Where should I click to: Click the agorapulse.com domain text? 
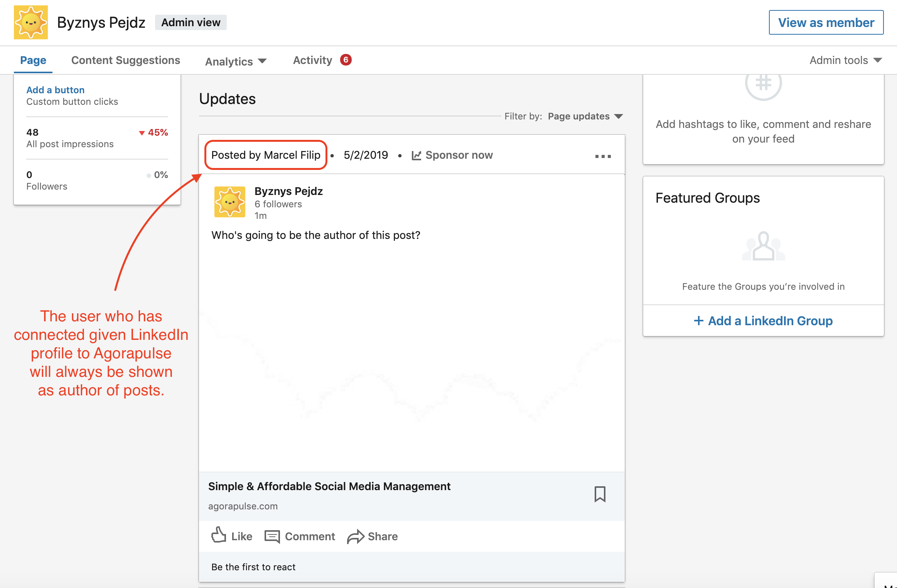pyautogui.click(x=243, y=506)
